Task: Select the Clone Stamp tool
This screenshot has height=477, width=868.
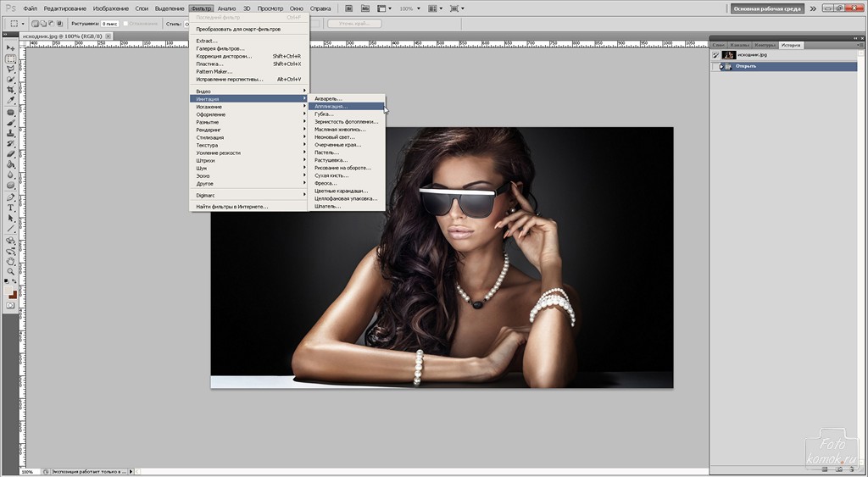Action: [x=10, y=133]
